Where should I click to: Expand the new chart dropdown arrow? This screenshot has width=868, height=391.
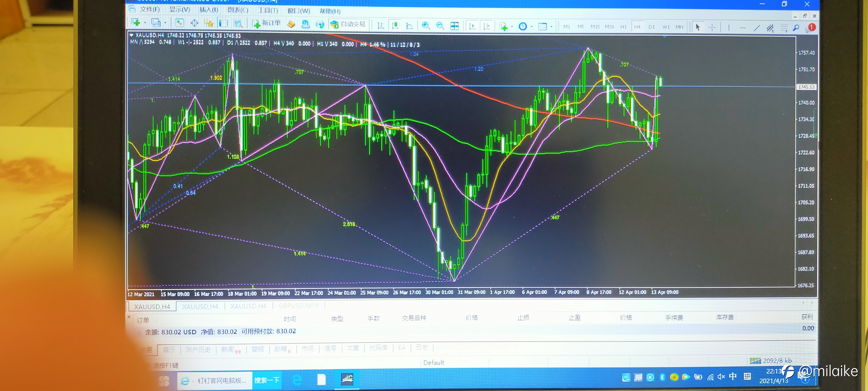[145, 23]
